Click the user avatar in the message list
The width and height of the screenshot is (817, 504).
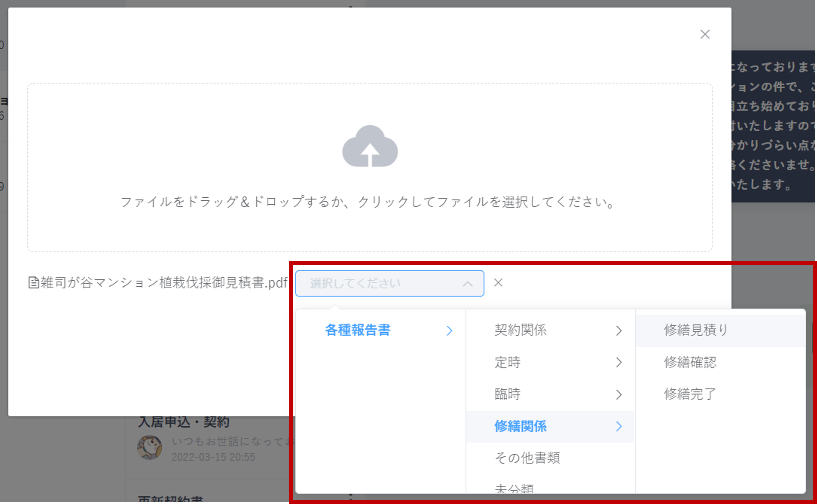coord(149,447)
